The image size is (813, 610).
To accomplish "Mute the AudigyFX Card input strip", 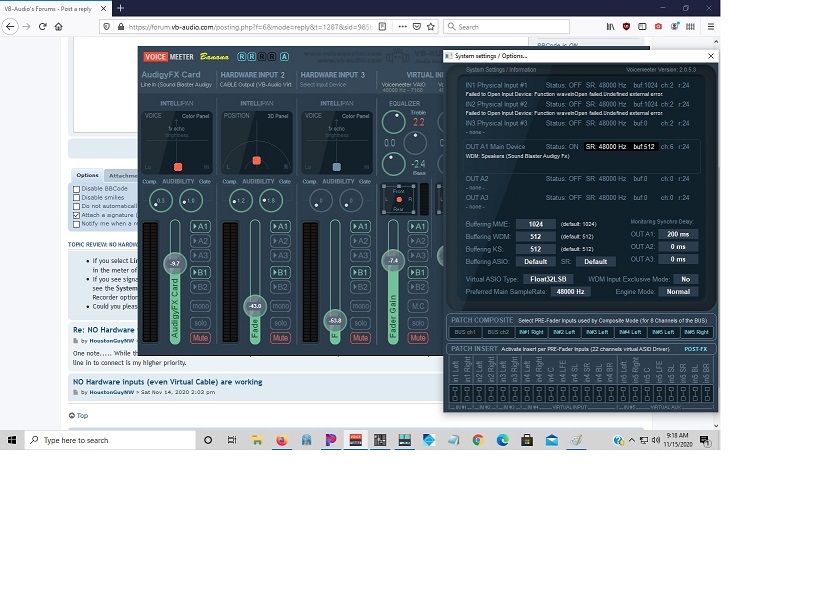I will [200, 338].
